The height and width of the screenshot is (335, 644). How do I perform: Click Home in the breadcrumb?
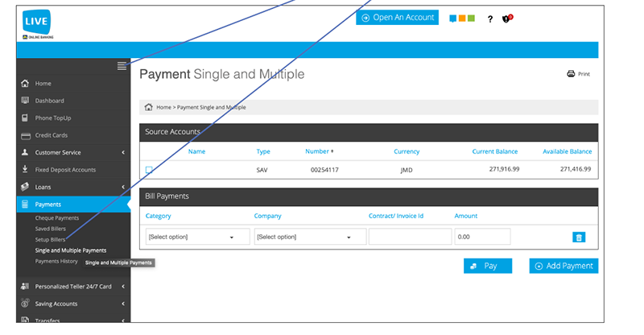tap(163, 107)
